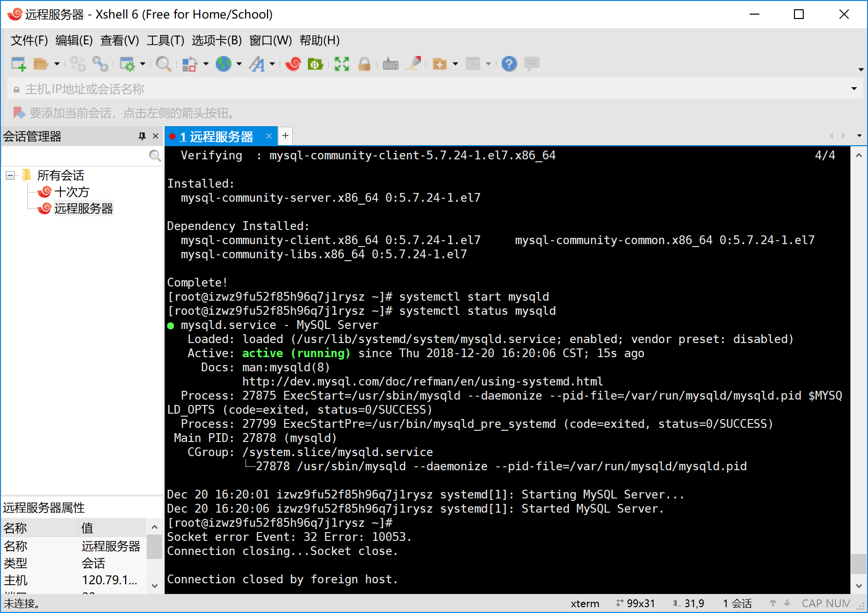The width and height of the screenshot is (868, 613).
Task: Click terminal scrollbar up arrow
Action: point(859,155)
